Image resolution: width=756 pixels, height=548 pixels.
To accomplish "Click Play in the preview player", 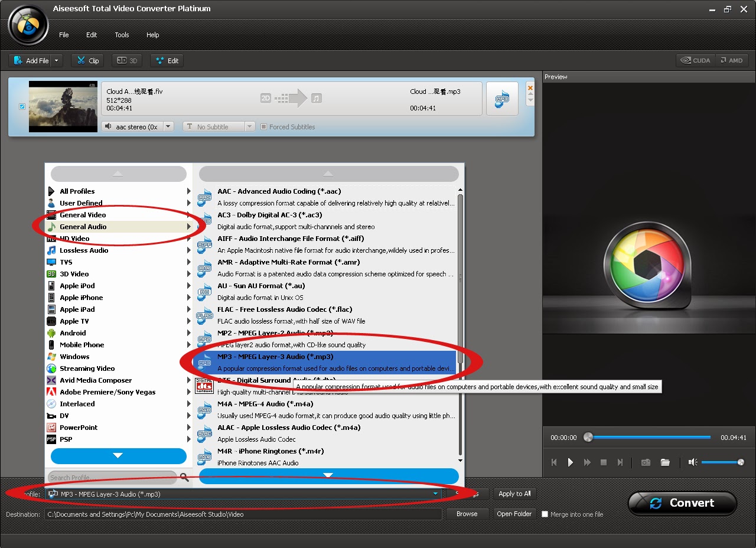I will [x=571, y=462].
